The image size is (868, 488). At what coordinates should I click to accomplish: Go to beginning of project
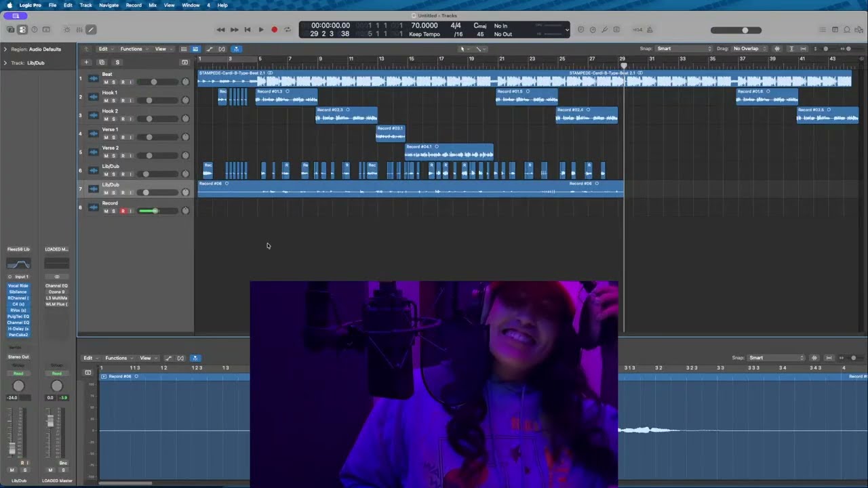coord(248,30)
